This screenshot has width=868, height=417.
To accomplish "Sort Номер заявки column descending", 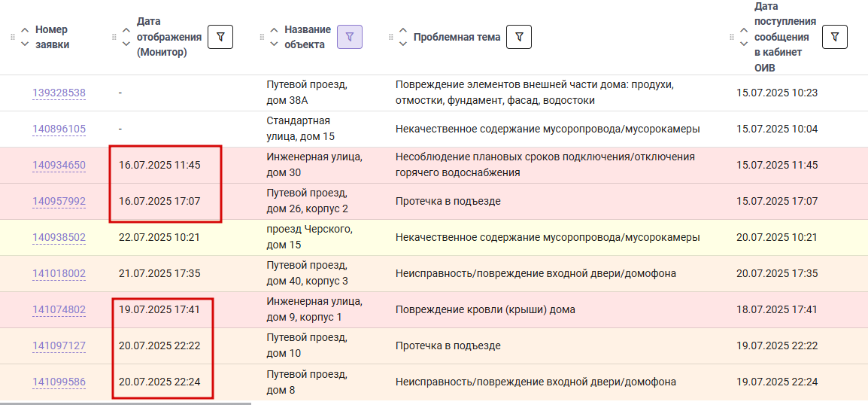I will (x=24, y=44).
